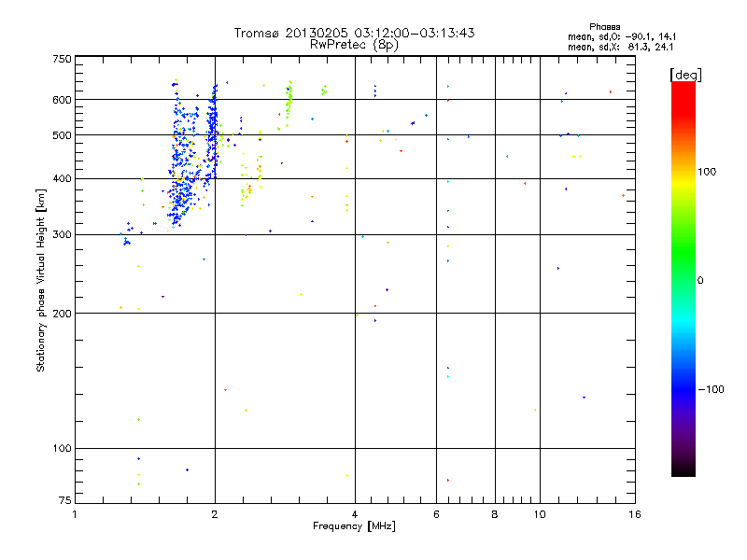
Task: Click the 'Frequency [MHz]' x-axis title
Action: point(354,526)
